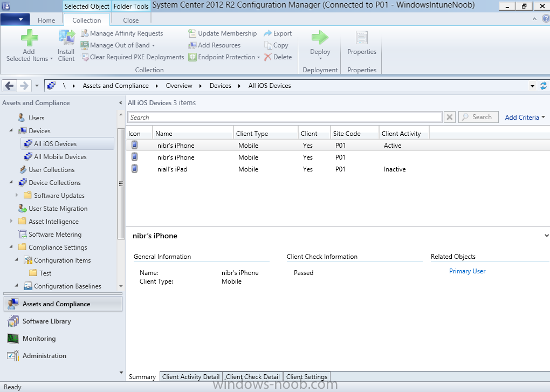
Task: Open the collection Properties from ribbon
Action: pyautogui.click(x=362, y=44)
